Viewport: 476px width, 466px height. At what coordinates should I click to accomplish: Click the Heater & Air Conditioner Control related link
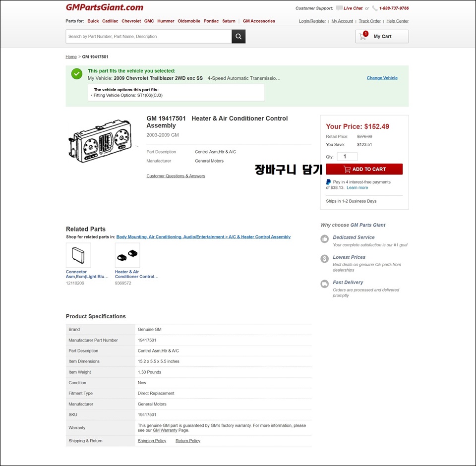point(137,274)
